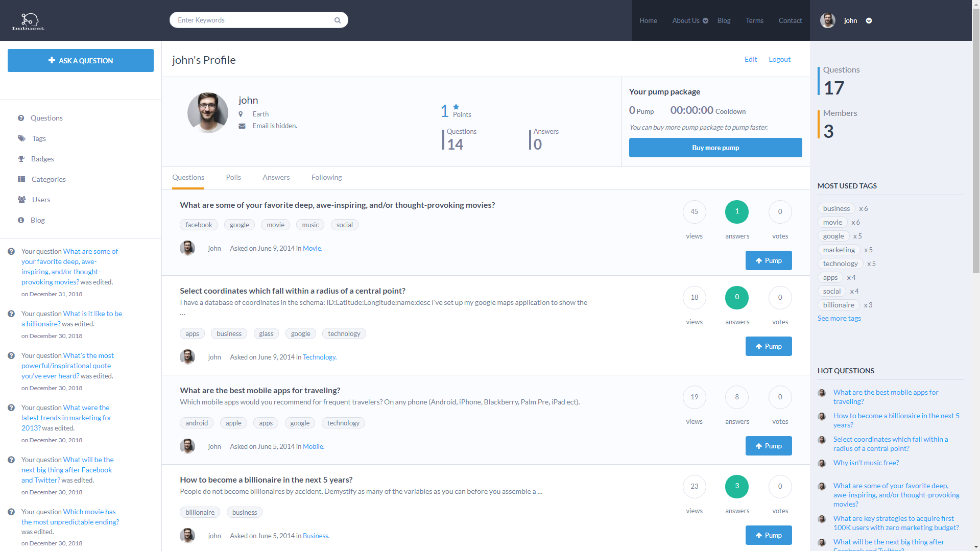Click the Tags sidebar icon

pyautogui.click(x=21, y=138)
